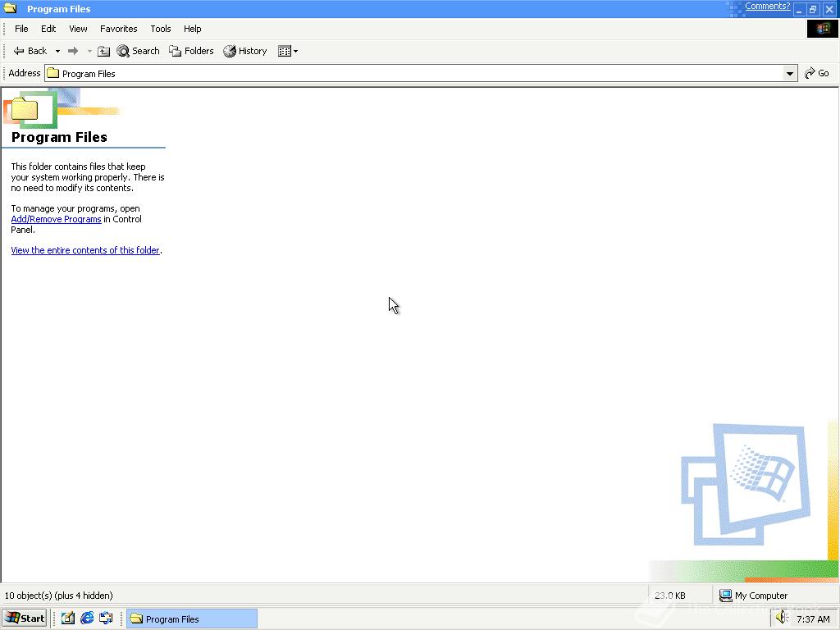The height and width of the screenshot is (630, 840).
Task: Click the third quick launch icon
Action: point(106,619)
